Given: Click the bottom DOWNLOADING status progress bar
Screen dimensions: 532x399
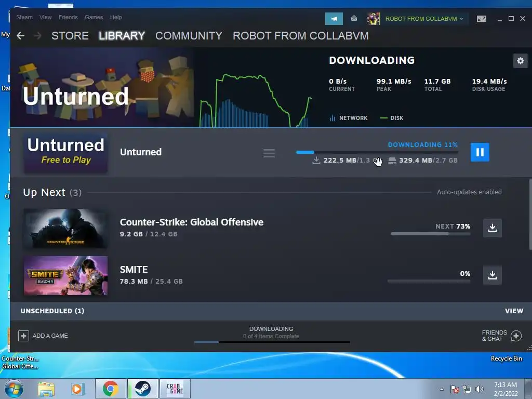Looking at the screenshot, I should click(x=272, y=342).
